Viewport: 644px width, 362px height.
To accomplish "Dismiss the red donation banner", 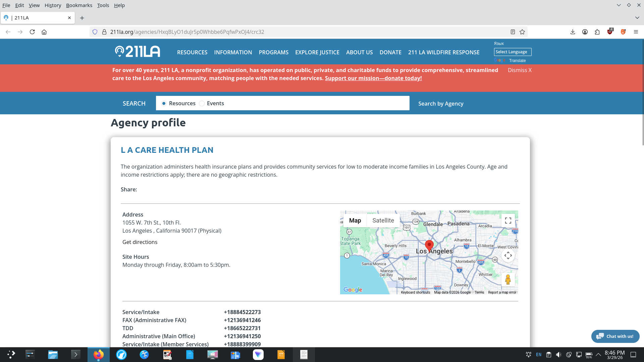I will (x=519, y=70).
